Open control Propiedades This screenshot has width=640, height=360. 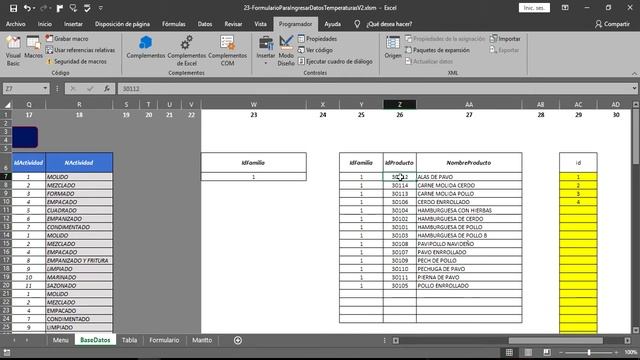tap(317, 39)
